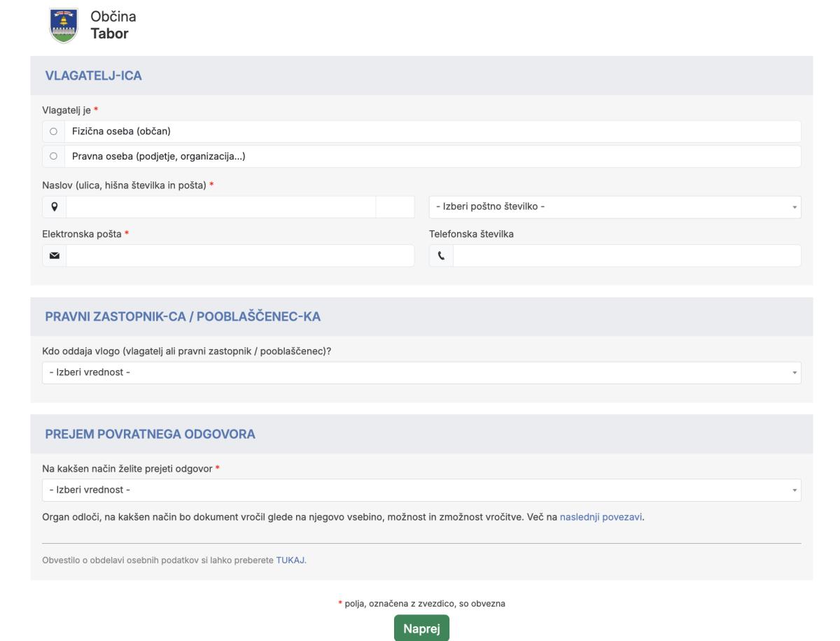Click the VLAGATELJ-ICA section header

[94, 76]
